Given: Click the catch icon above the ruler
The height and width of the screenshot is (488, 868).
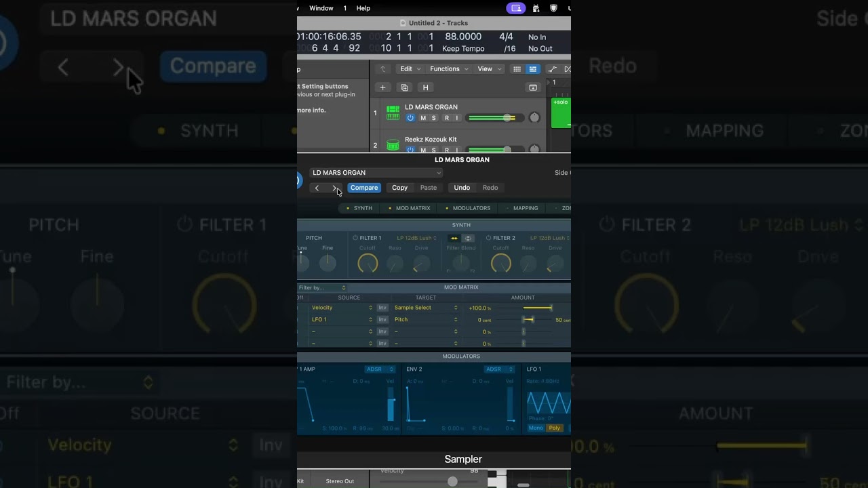Looking at the screenshot, I should click(533, 87).
